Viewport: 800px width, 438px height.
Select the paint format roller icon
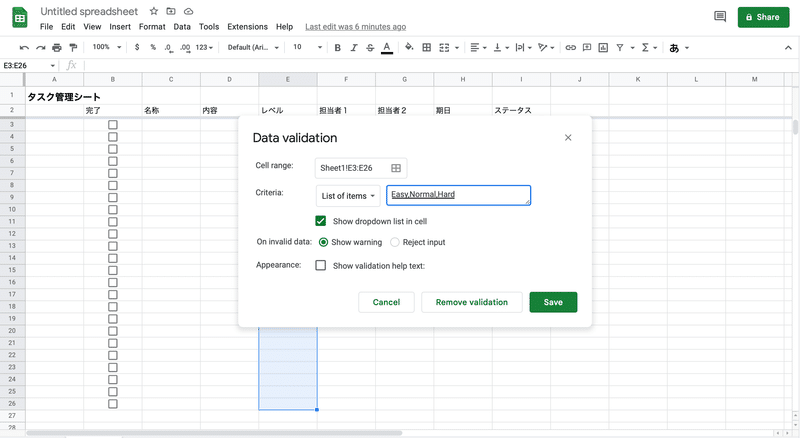(73, 47)
